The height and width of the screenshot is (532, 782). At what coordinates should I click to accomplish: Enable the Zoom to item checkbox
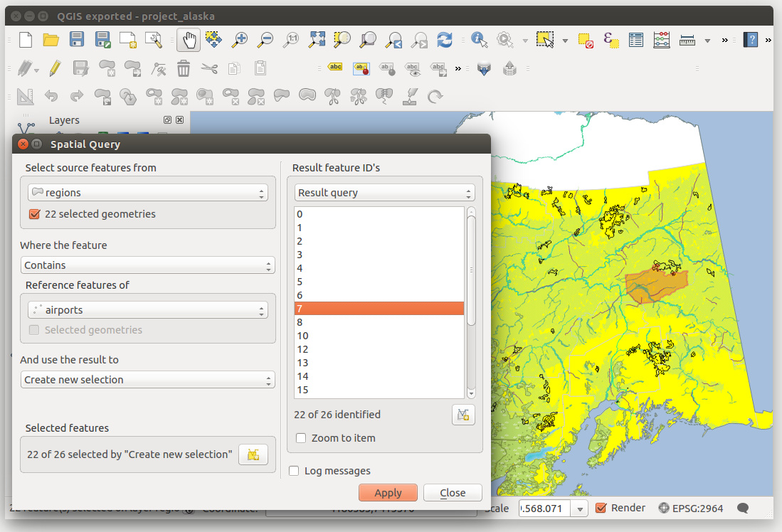(301, 438)
